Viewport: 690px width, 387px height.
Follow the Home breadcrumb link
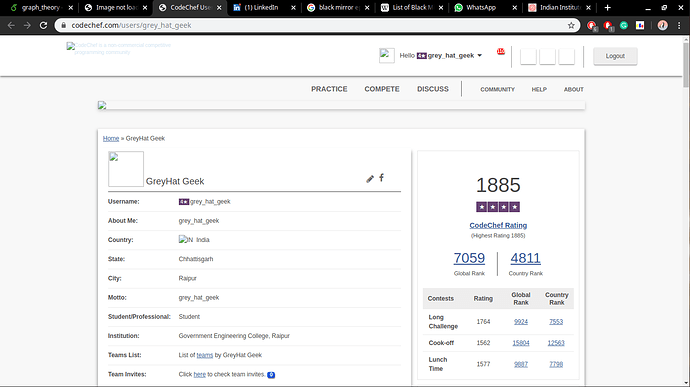tap(111, 138)
